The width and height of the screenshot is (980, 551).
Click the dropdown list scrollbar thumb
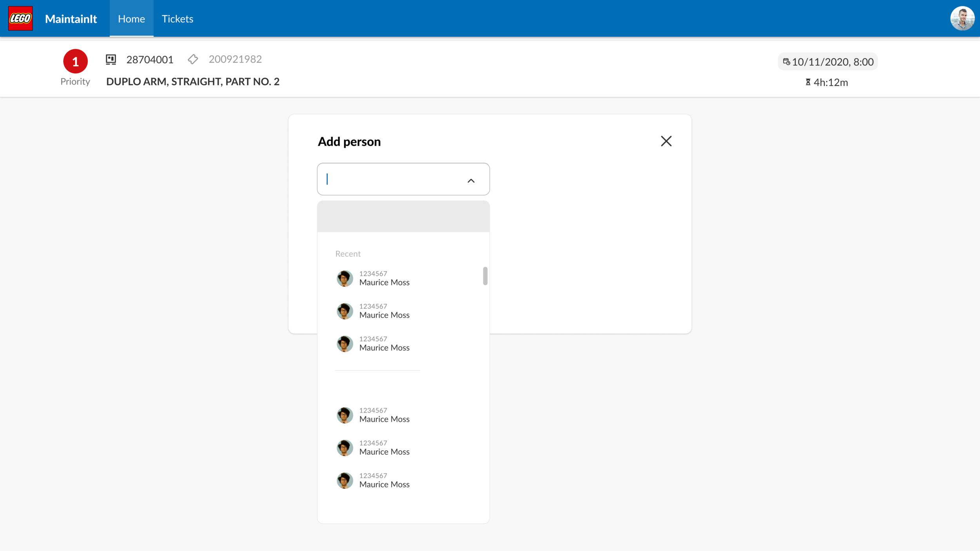[485, 276]
